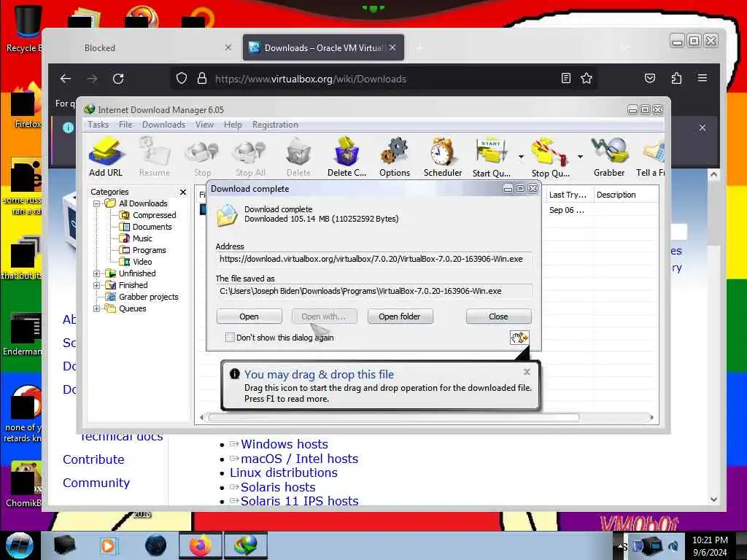Select the Compressed category
Viewport: 747px width, 560px height.
coord(154,215)
